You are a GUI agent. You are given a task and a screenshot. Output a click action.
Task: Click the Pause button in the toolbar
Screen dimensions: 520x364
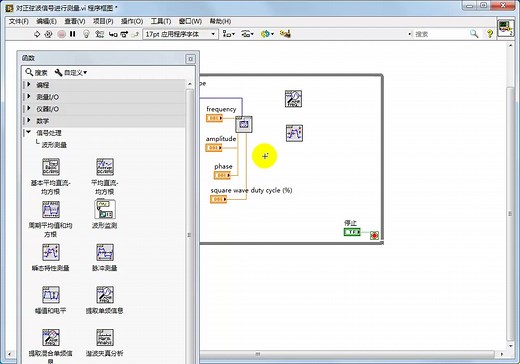coord(73,34)
